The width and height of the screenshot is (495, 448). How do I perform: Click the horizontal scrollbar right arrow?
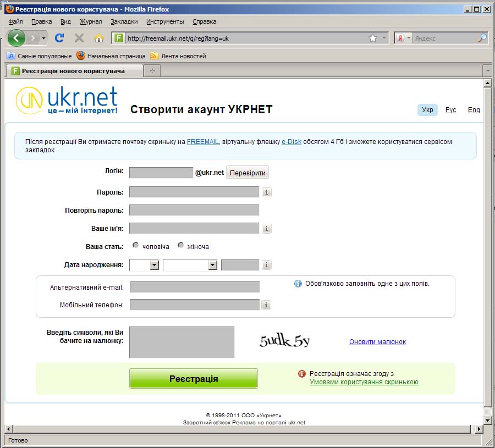click(x=479, y=429)
